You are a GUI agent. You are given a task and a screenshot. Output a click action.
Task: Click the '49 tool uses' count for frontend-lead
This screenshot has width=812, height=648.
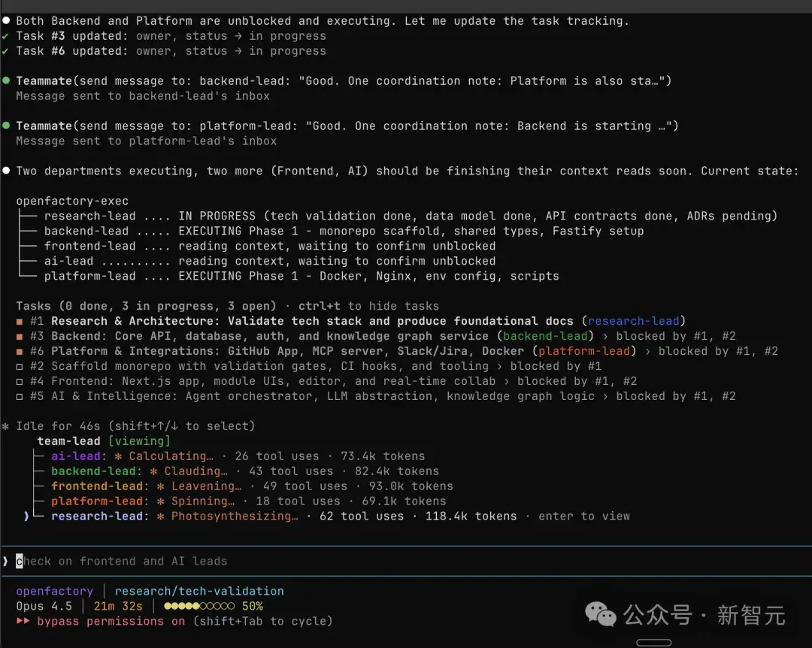(305, 486)
